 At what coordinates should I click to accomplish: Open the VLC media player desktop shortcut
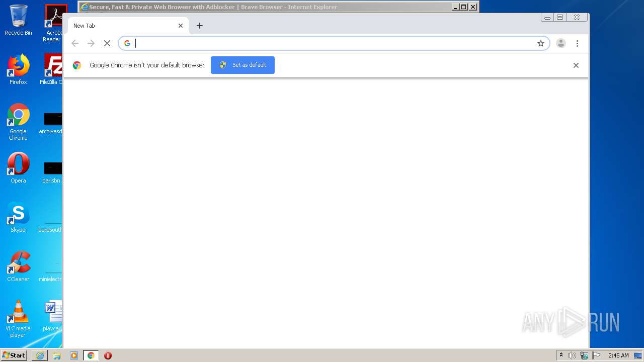pyautogui.click(x=18, y=319)
